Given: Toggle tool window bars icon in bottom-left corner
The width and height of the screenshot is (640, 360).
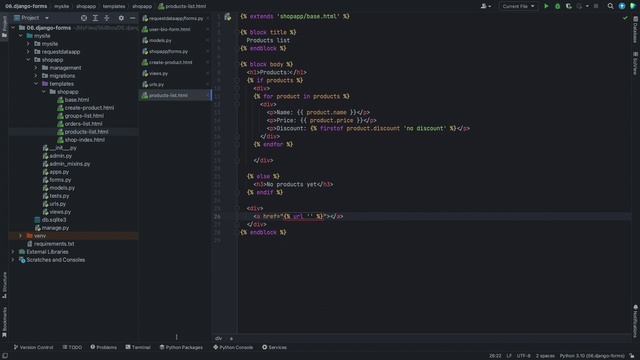Looking at the screenshot, I should coord(4,356).
